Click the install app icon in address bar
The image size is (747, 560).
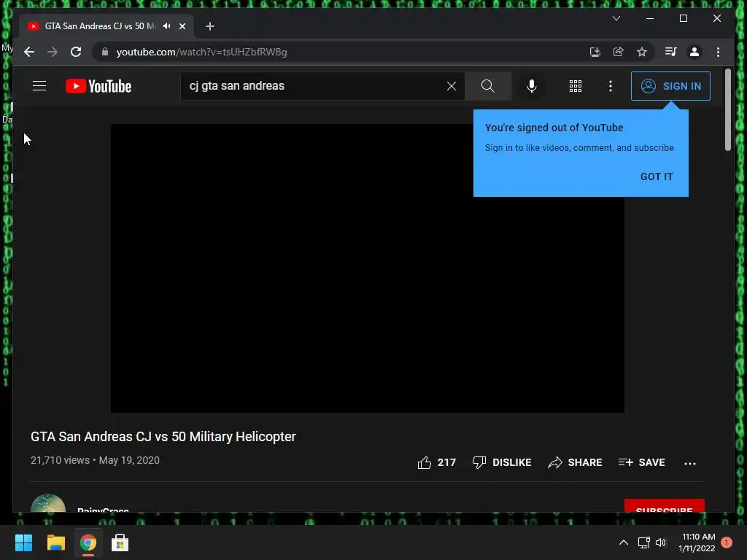pos(595,52)
